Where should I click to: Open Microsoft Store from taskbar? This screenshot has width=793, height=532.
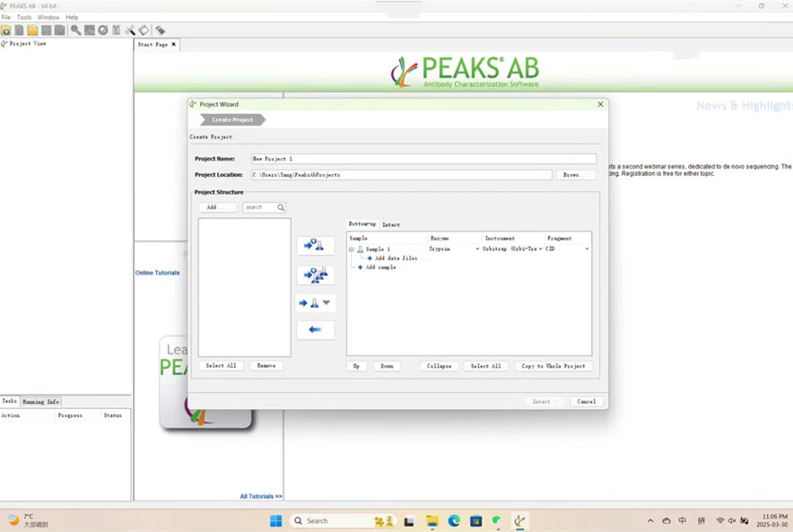pyautogui.click(x=476, y=521)
